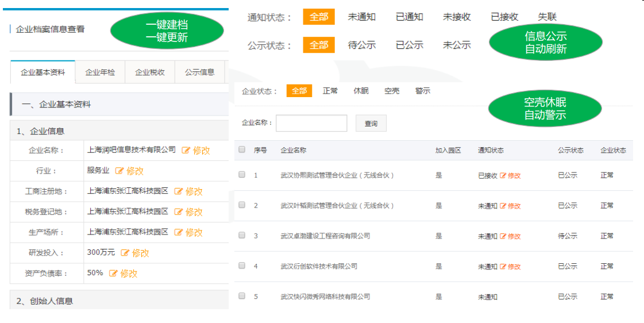Viewport: 644px width, 323px height.
Task: Check the box for 武汉卓渤建设工程咨询有限公司
Action: coord(242,236)
